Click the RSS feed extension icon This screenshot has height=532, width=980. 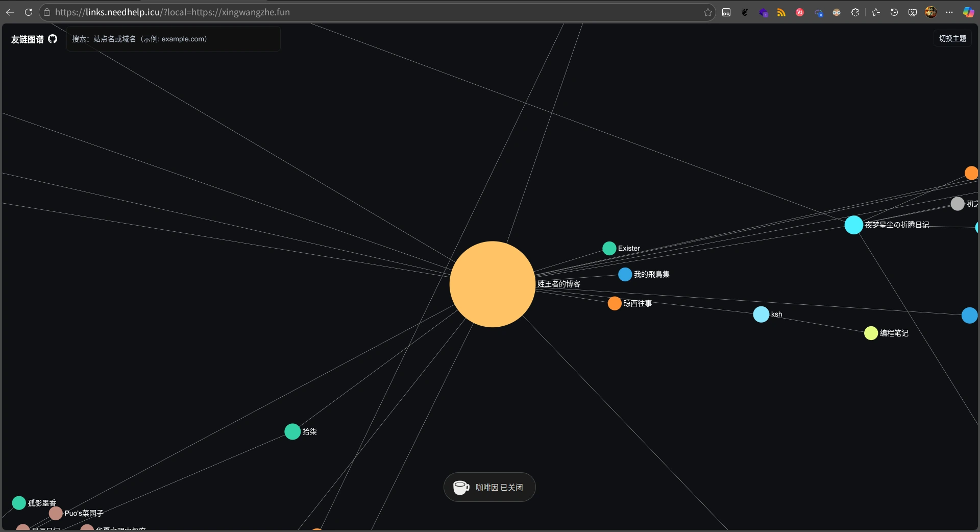[781, 12]
